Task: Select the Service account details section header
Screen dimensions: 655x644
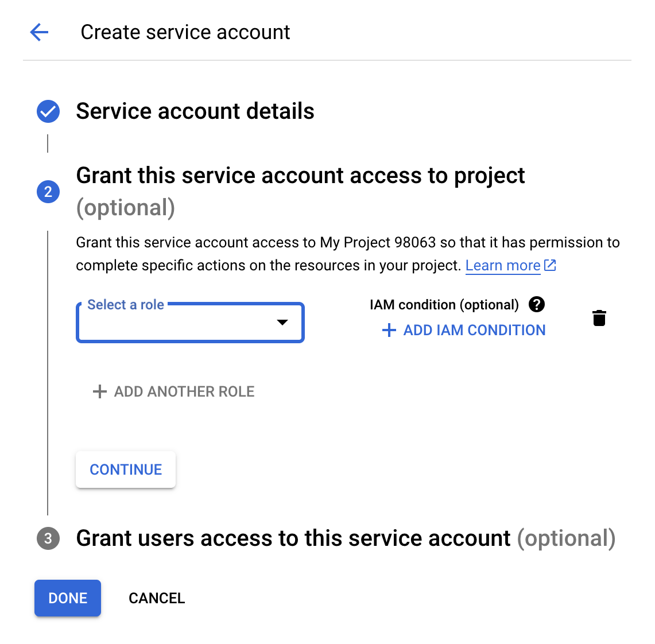Action: [195, 111]
